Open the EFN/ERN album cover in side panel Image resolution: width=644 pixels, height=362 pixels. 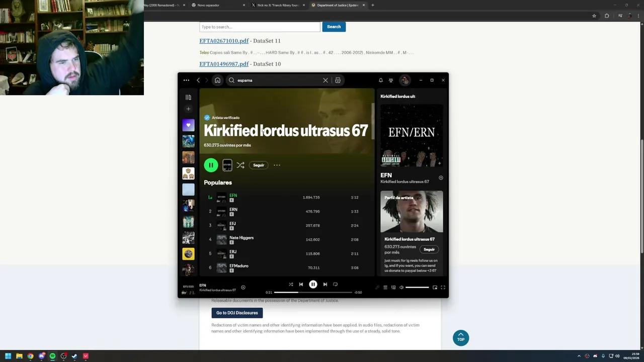tap(412, 136)
